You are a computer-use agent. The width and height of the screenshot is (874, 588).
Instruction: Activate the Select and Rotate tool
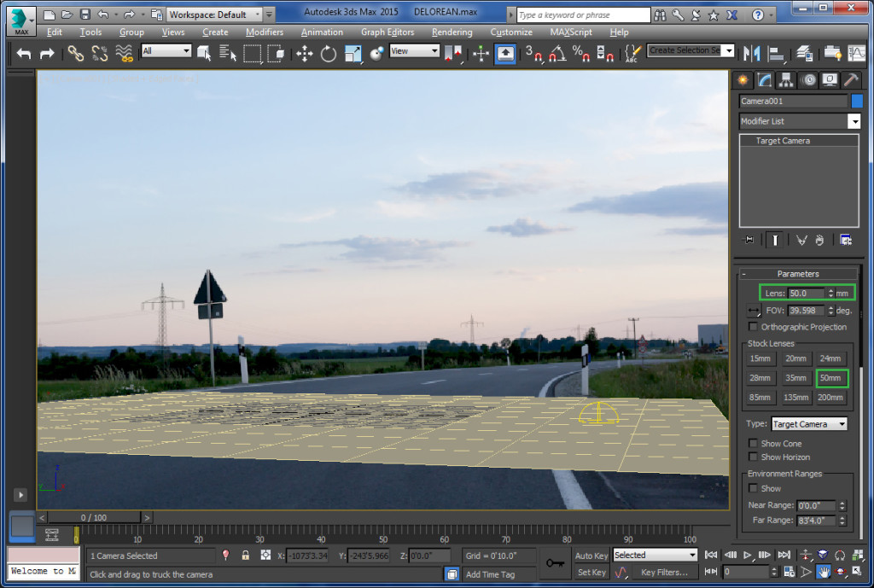point(327,53)
